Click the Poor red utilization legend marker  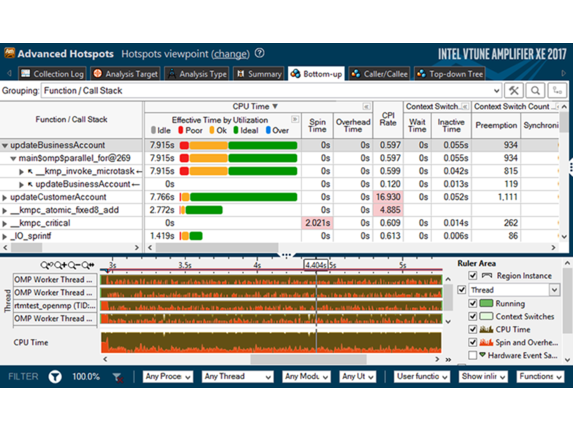181,130
